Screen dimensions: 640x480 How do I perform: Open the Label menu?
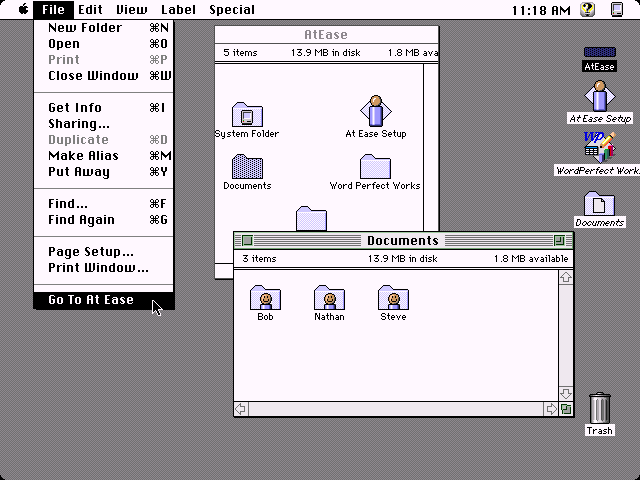(178, 10)
